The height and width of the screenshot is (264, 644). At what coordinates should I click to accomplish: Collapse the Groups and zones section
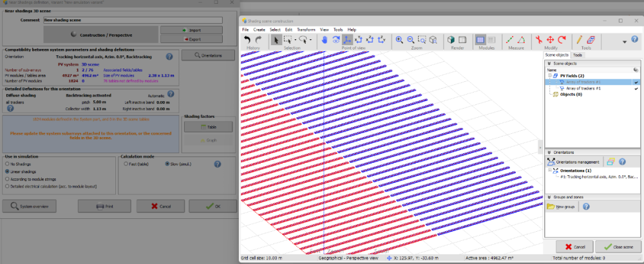(549, 197)
